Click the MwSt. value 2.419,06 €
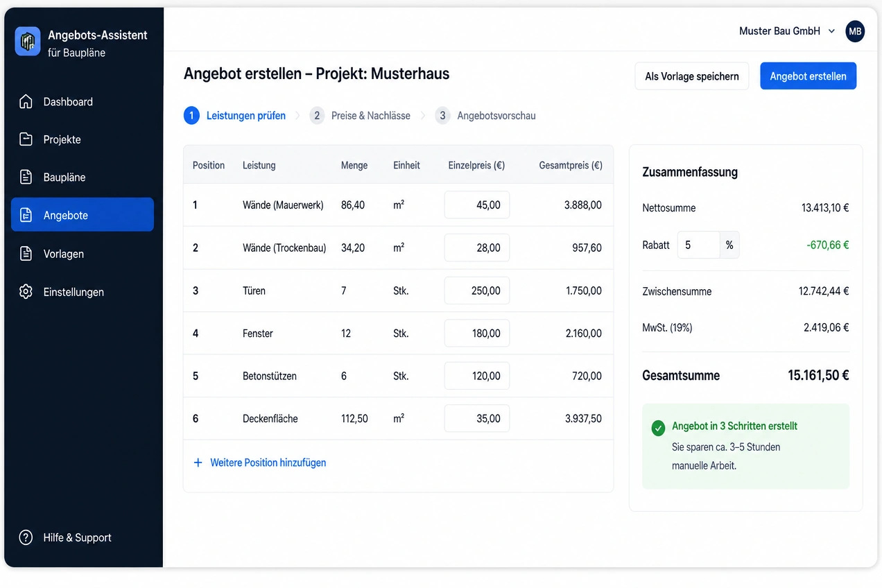This screenshot has height=588, width=882. 827,327
